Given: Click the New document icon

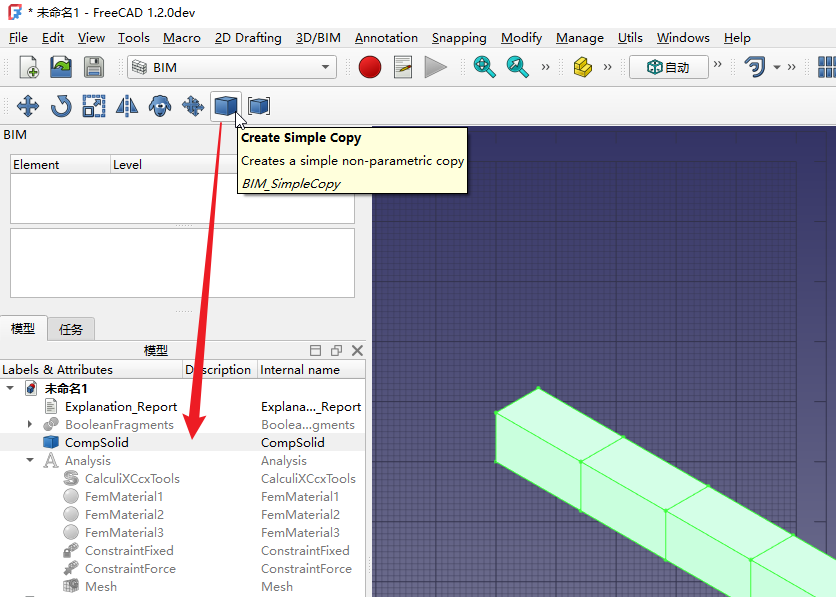Looking at the screenshot, I should 29,67.
